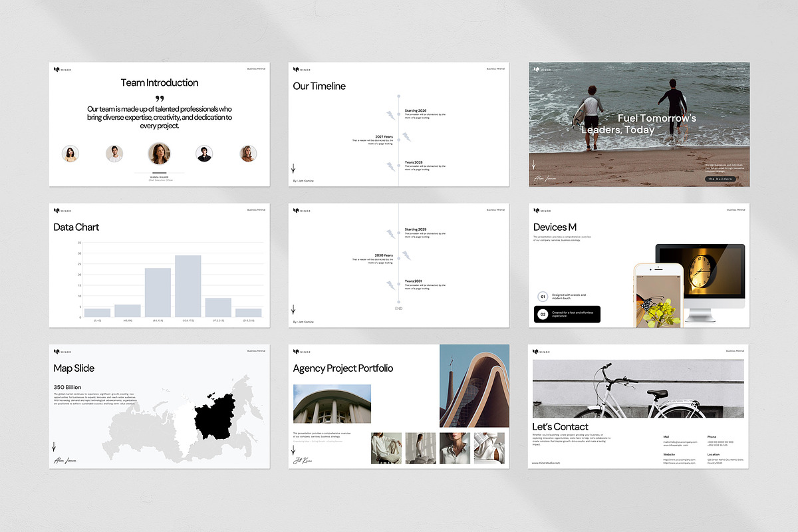
Task: Click the 'Created for a fast and effortless experience' box
Action: 567,314
